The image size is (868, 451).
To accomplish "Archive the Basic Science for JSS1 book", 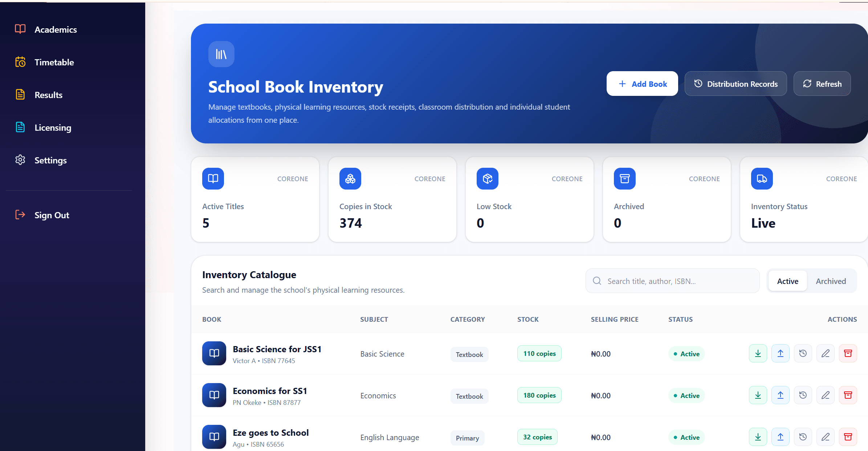I will click(x=848, y=353).
